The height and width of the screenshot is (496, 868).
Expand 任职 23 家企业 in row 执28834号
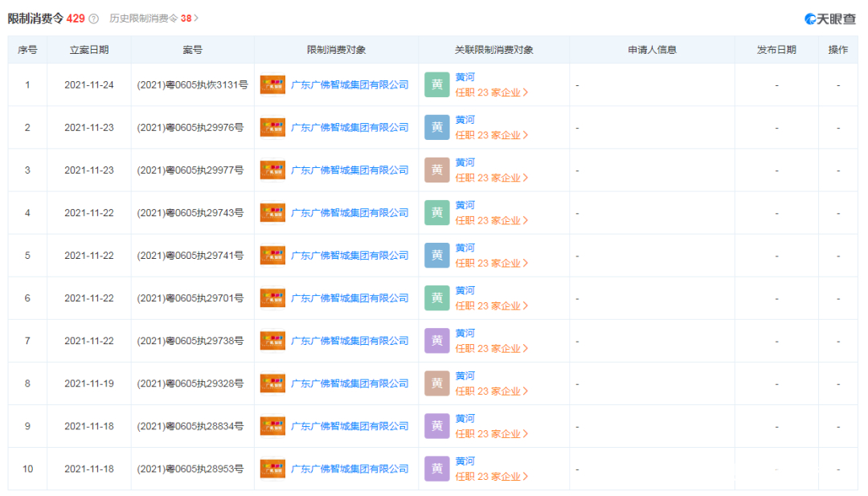[x=492, y=433]
